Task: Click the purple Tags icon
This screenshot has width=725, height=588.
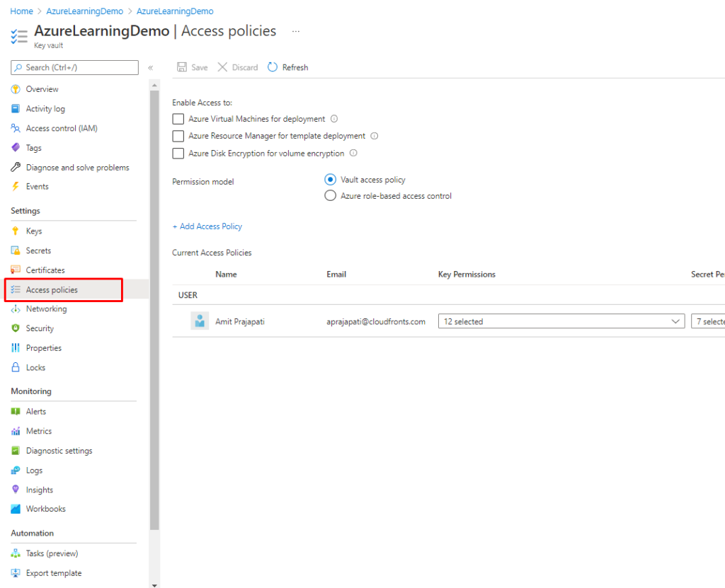Action: tap(16, 147)
